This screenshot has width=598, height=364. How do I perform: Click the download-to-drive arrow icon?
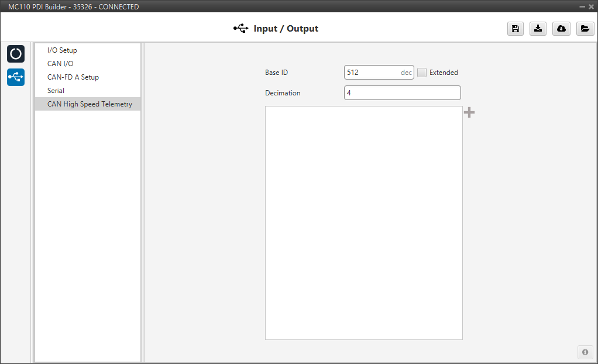pos(538,29)
